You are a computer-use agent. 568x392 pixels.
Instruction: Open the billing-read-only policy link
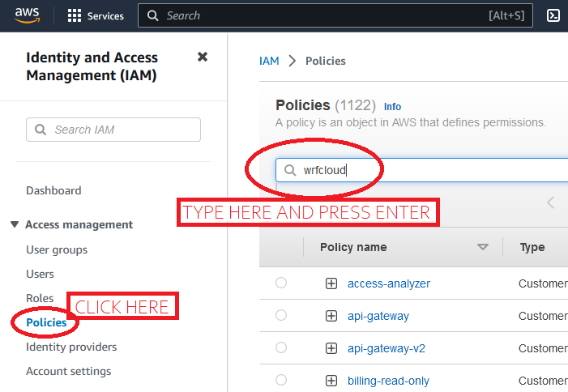pyautogui.click(x=388, y=381)
